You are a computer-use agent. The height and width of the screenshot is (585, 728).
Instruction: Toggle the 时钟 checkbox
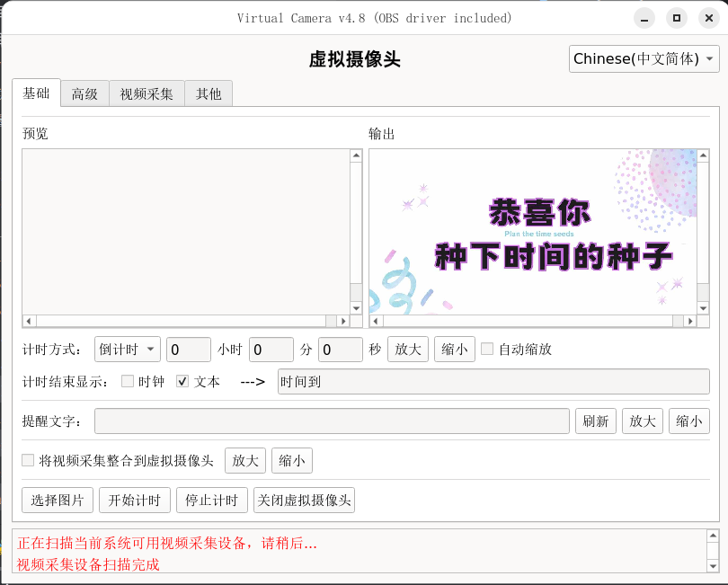point(128,381)
